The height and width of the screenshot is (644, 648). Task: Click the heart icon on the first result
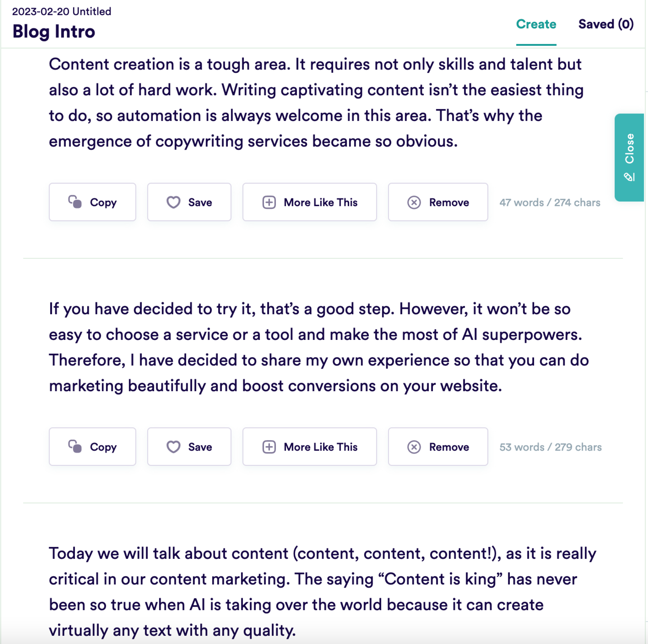point(173,202)
